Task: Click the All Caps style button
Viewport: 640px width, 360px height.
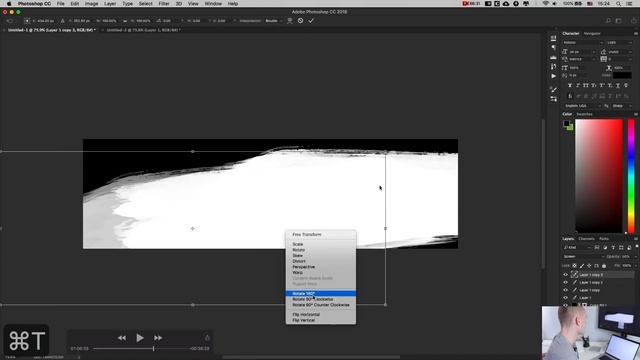Action: pyautogui.click(x=586, y=85)
